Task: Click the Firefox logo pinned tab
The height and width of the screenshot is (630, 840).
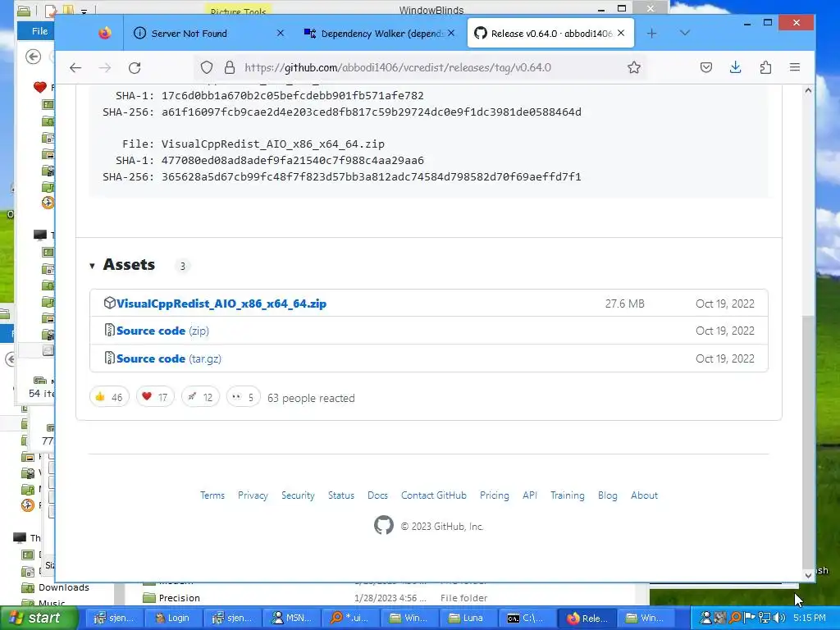Action: point(105,33)
